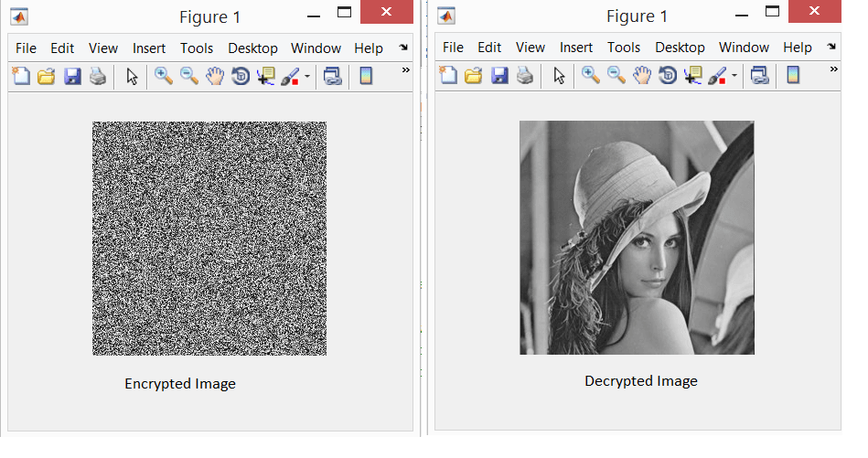Click New Figure icon in left window
Image resolution: width=868 pixels, height=458 pixels.
coord(21,76)
